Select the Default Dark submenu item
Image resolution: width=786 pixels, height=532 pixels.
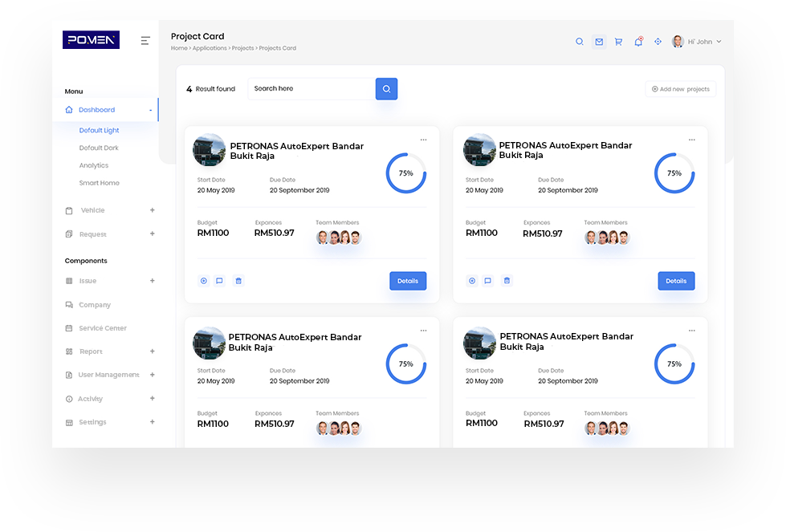point(99,148)
